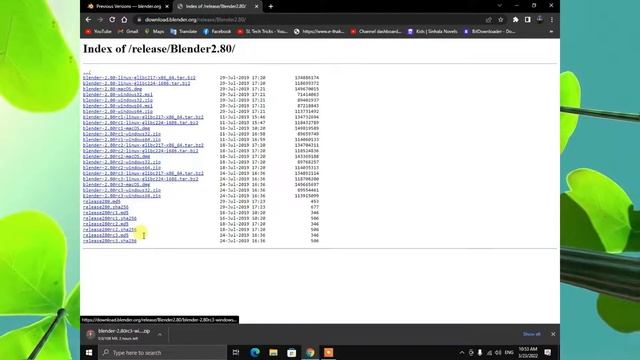Open release280rc2.md5 checksum file
This screenshot has height=360, width=640.
click(106, 224)
